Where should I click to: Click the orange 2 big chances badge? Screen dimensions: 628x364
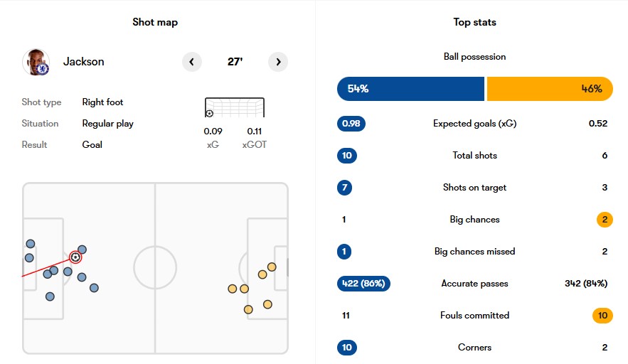[605, 220]
